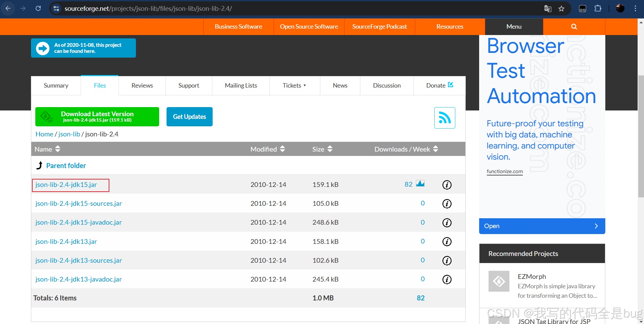Click functionize.com ad link
This screenshot has height=324, width=644.
point(505,171)
